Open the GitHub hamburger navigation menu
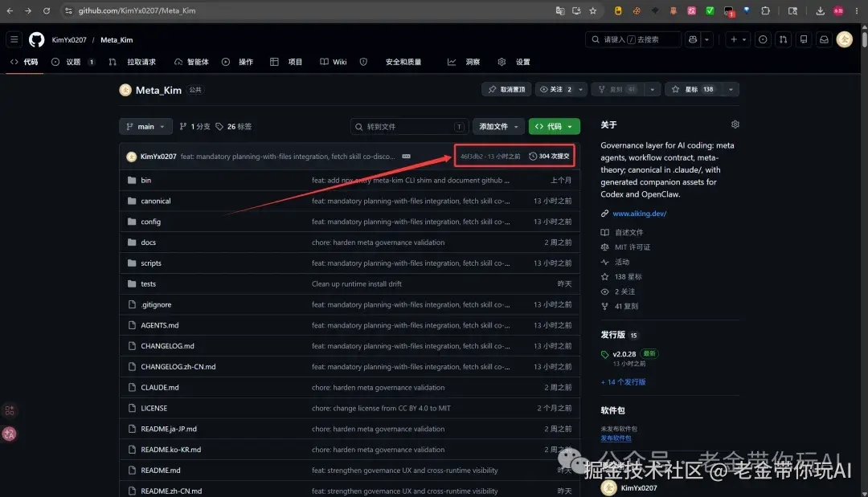868x497 pixels. coord(14,39)
